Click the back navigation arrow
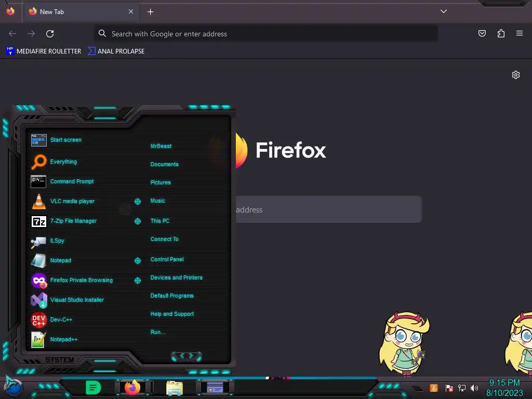This screenshot has width=532, height=399. click(x=12, y=34)
